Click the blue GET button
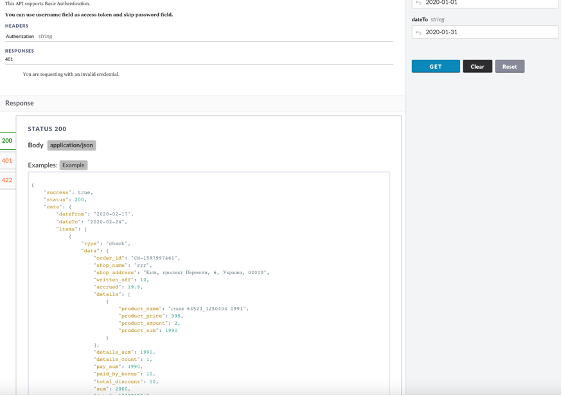This screenshot has width=562, height=396. (x=435, y=67)
